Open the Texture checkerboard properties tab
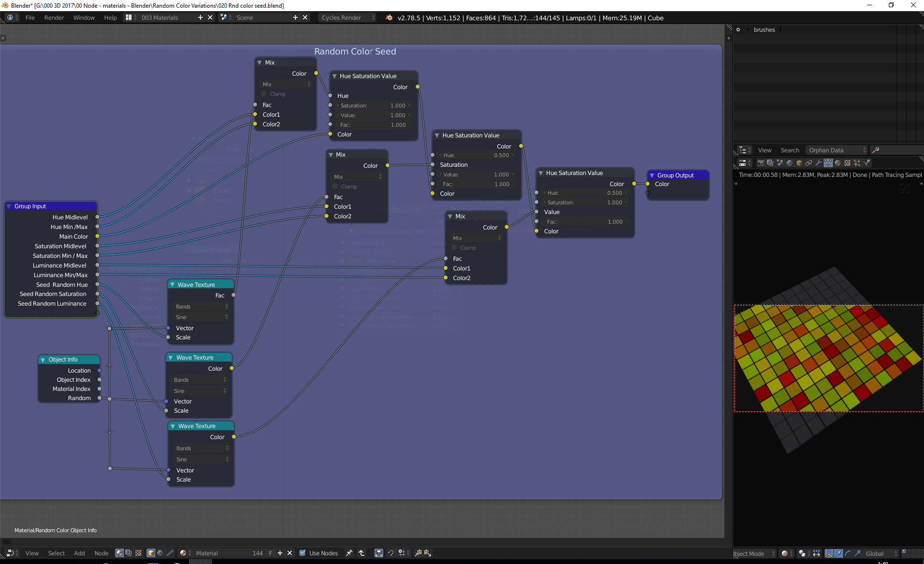 point(847,163)
